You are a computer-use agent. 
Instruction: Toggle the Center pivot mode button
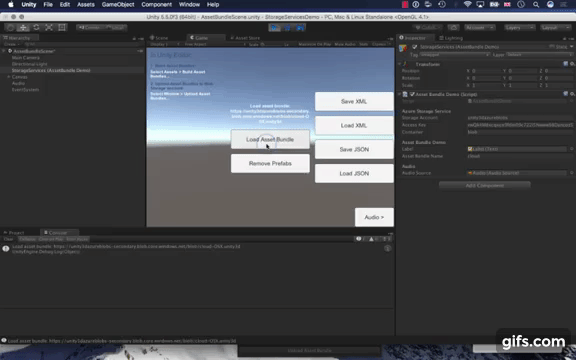pos(89,28)
